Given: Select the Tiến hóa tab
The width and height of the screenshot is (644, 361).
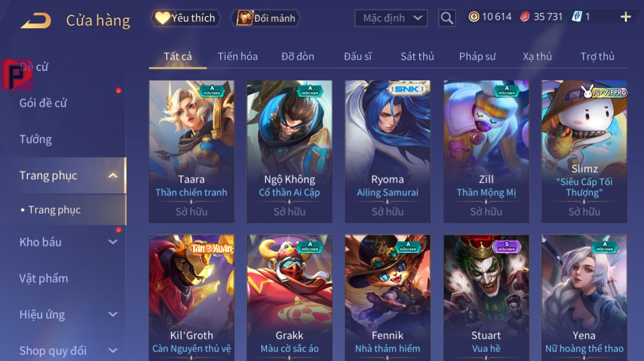Looking at the screenshot, I should (x=238, y=56).
